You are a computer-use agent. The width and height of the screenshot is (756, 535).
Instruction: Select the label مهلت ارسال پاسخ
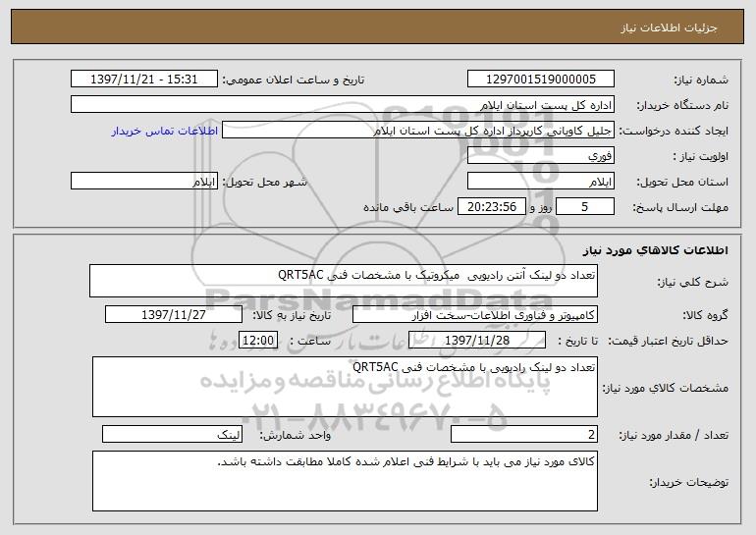[680, 208]
